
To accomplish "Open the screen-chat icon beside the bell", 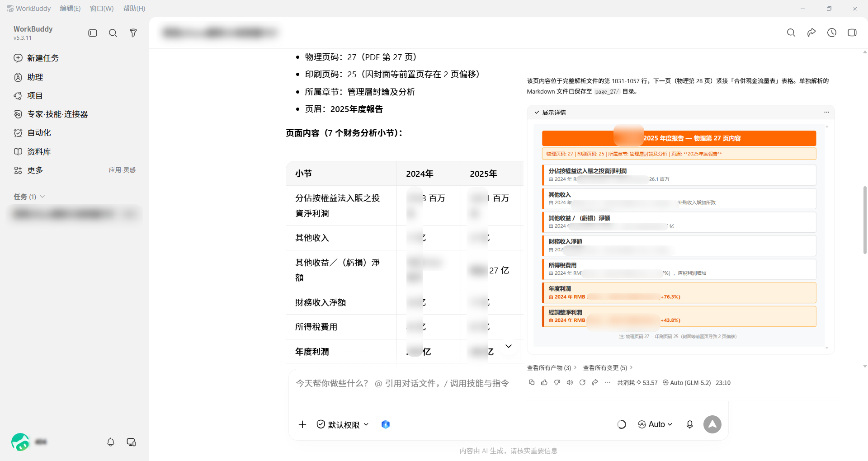I will pyautogui.click(x=131, y=442).
